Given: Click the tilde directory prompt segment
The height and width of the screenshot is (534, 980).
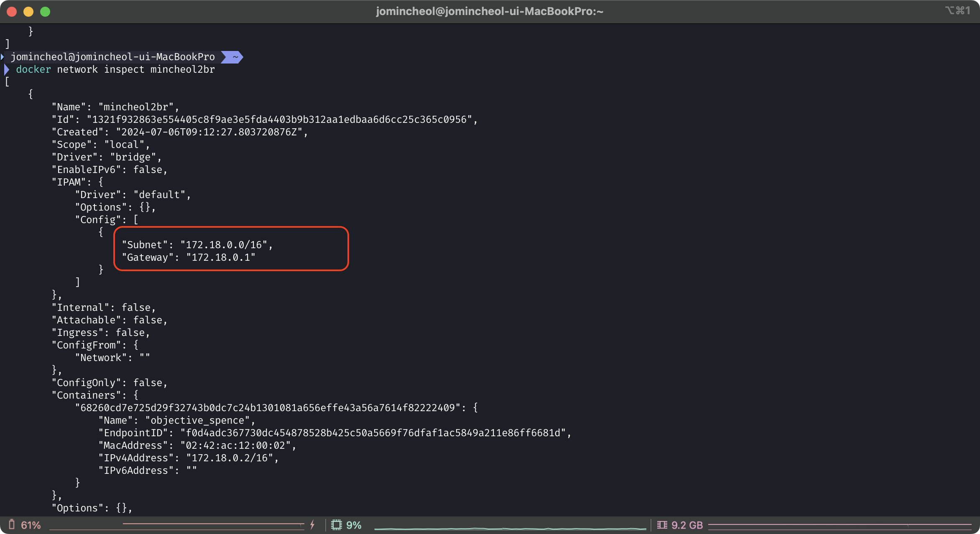Looking at the screenshot, I should click(x=235, y=57).
